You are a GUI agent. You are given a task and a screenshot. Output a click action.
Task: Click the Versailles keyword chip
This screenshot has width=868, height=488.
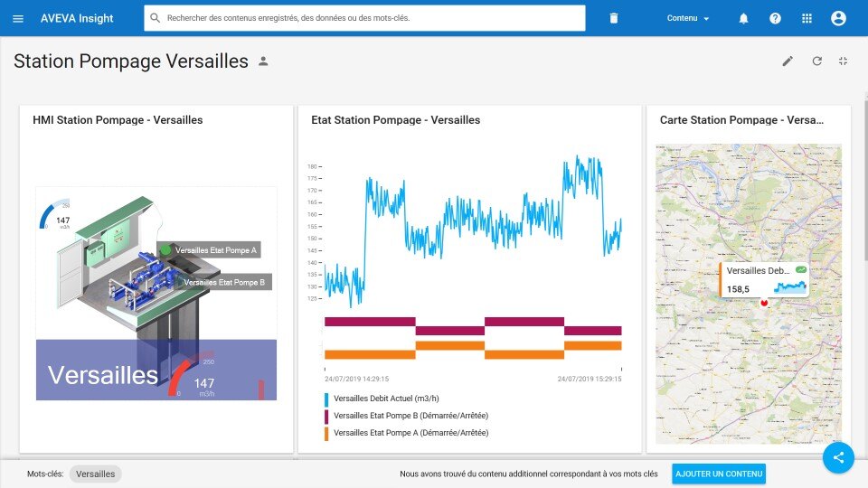tap(95, 474)
